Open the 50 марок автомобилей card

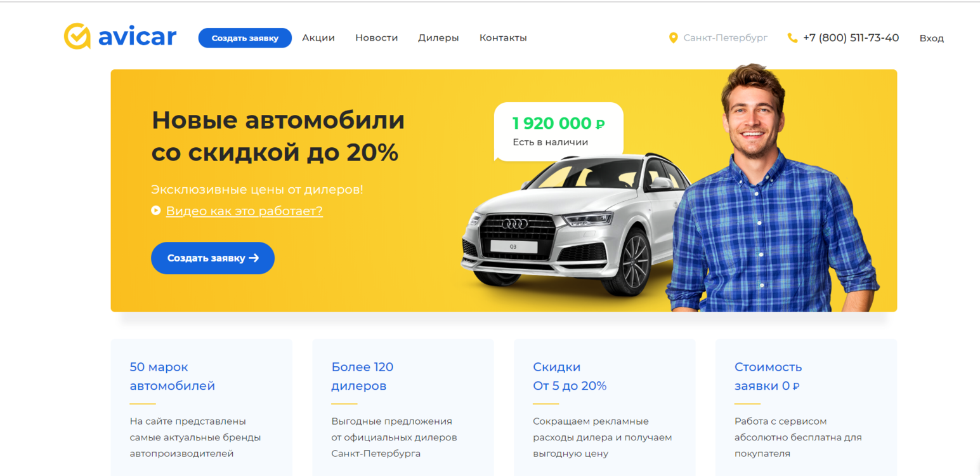pos(202,407)
